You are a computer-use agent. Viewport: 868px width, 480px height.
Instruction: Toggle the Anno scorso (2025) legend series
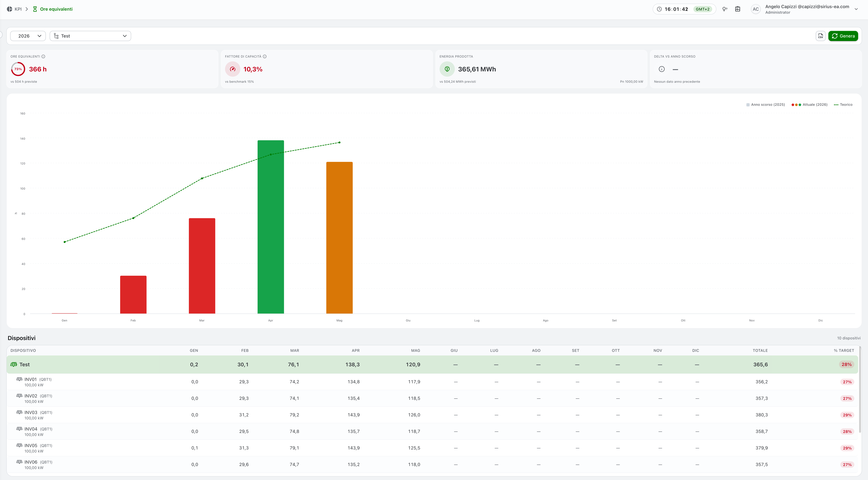click(x=766, y=105)
